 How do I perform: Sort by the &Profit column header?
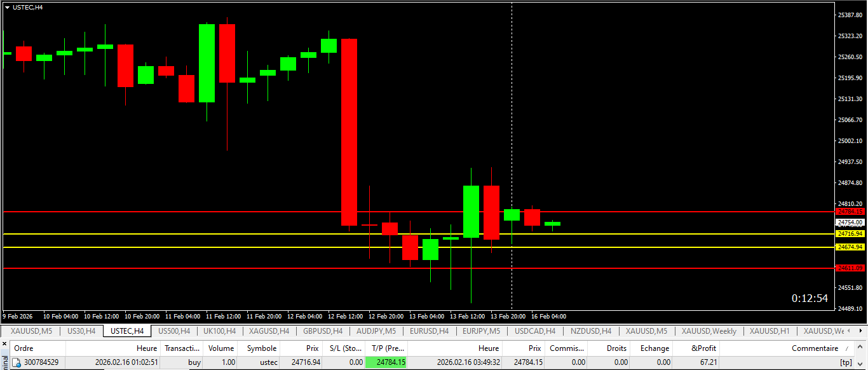[x=696, y=348]
